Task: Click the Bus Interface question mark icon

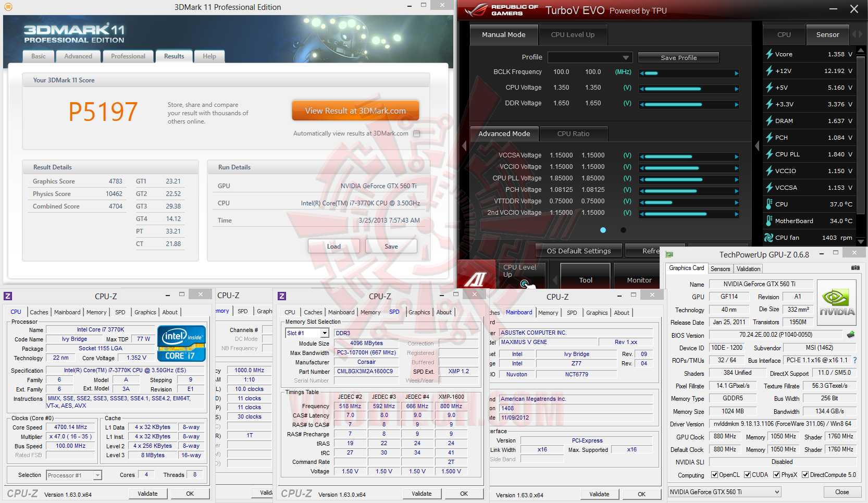Action: [x=854, y=360]
